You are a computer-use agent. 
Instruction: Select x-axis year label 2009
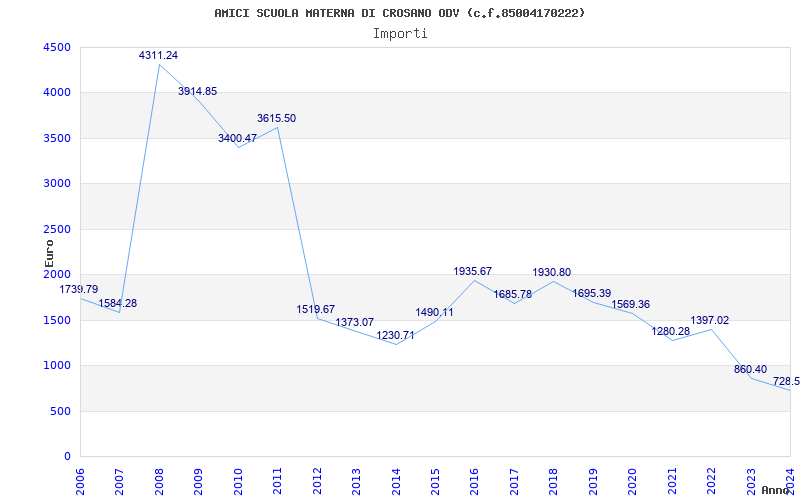point(198,481)
